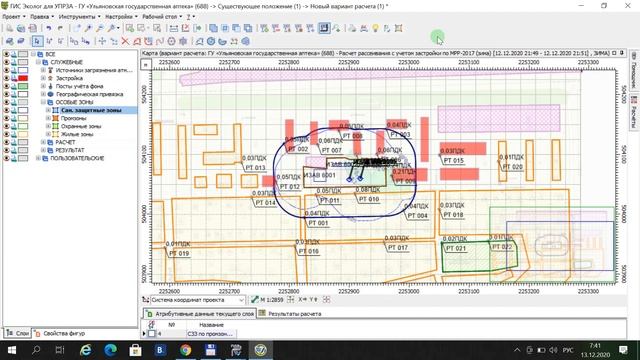Open Google Chrome from the taskbar
Viewport: 640px width, 360px height.
(x=185, y=350)
